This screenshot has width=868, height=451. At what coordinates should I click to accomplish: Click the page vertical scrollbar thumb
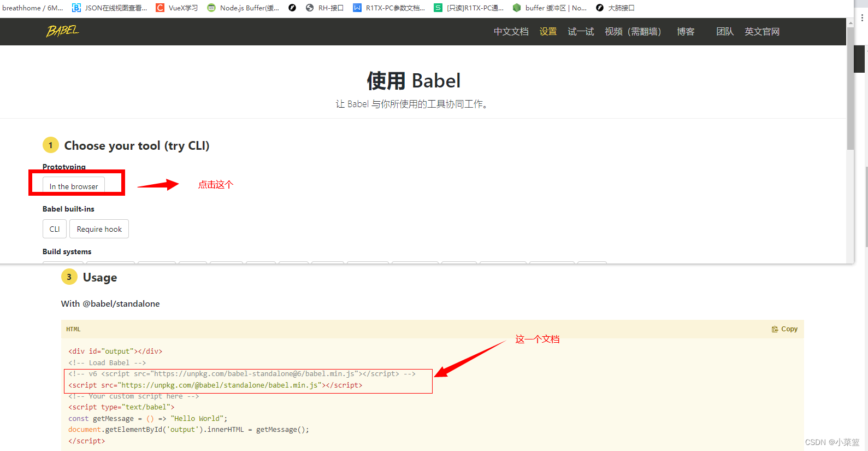(850, 87)
